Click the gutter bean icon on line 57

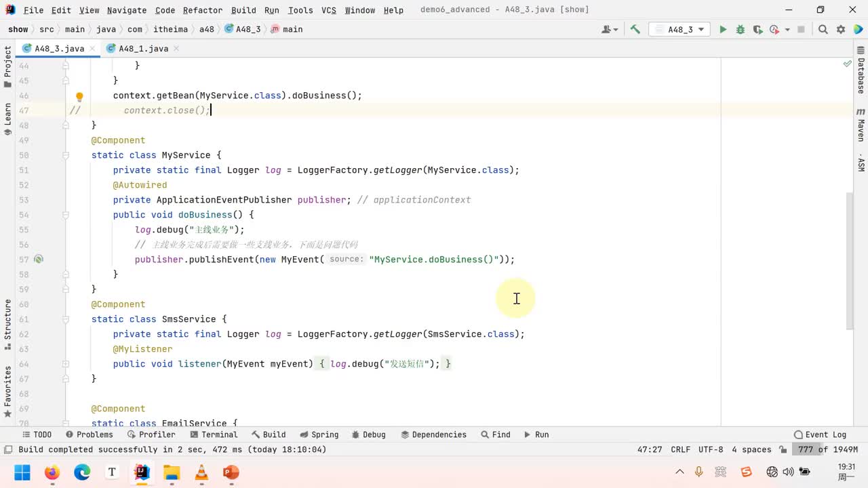click(x=39, y=259)
